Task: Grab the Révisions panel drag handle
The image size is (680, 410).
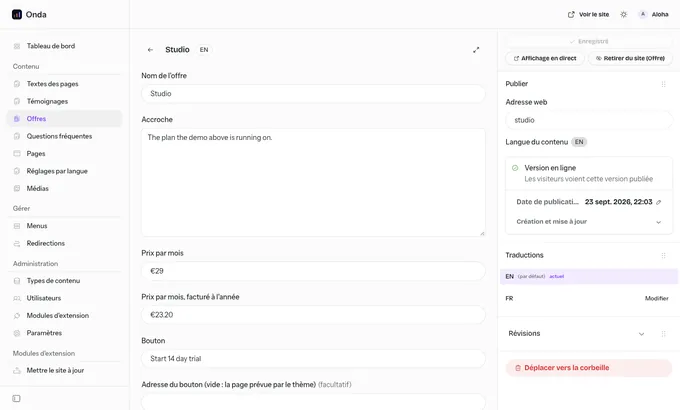Action: click(663, 334)
